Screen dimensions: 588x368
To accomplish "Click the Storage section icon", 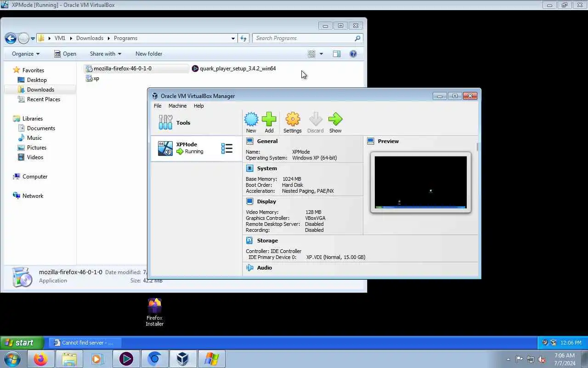I will click(x=249, y=241).
